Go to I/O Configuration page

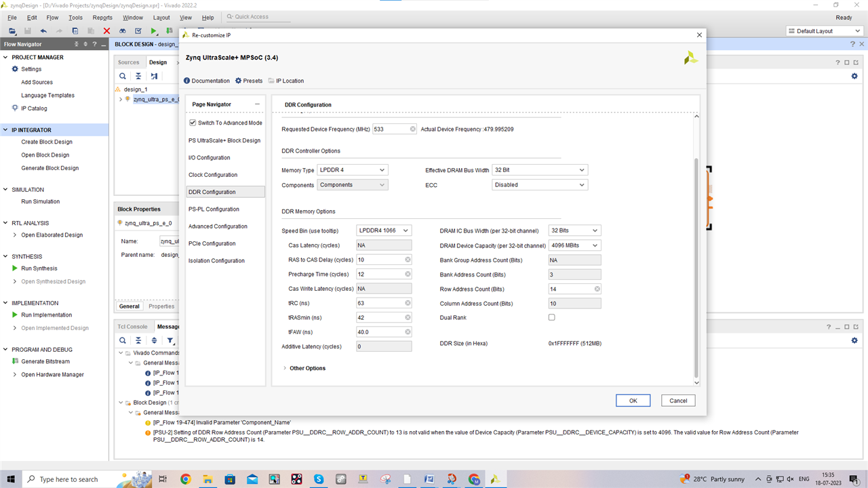point(209,158)
